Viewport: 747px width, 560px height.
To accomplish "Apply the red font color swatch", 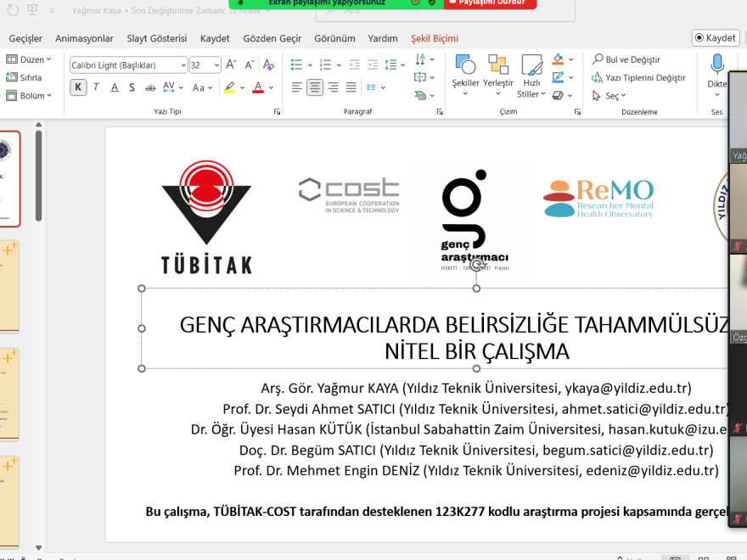I will 258,87.
